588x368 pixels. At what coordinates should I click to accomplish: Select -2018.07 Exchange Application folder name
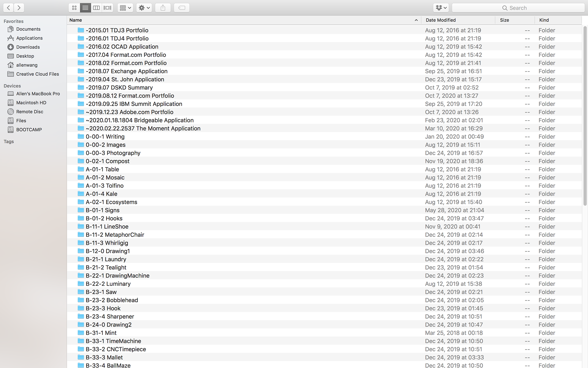tap(126, 71)
